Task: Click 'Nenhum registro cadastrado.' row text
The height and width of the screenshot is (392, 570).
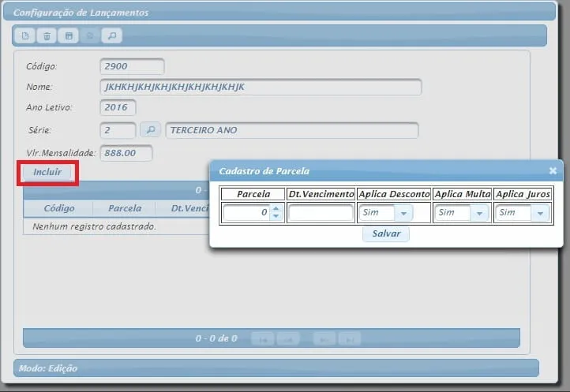Action: coord(94,226)
